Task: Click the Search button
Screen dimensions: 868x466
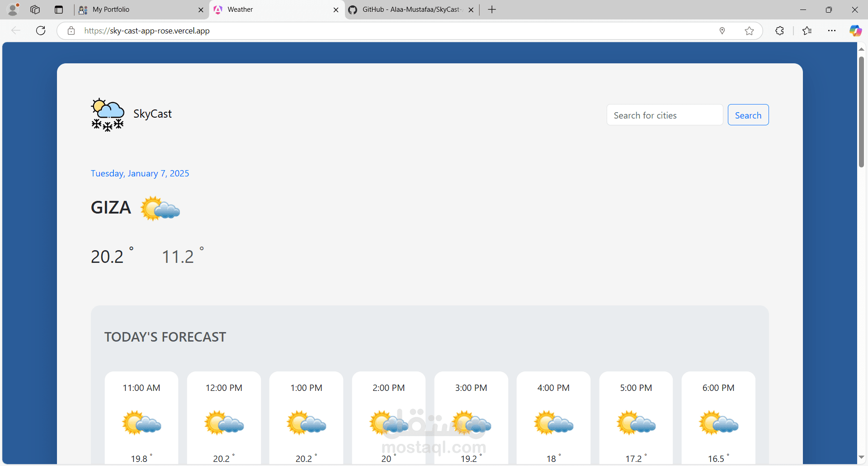Action: tap(748, 115)
